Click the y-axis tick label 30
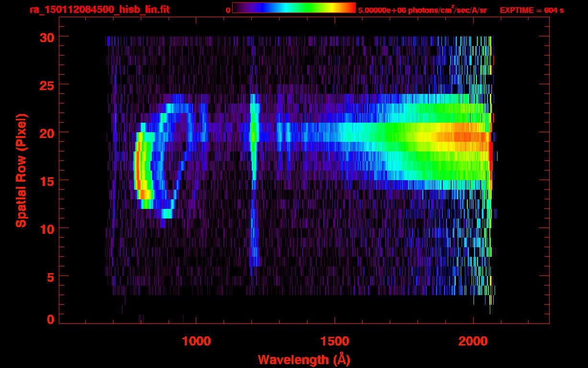This screenshot has height=368, width=588. point(46,37)
